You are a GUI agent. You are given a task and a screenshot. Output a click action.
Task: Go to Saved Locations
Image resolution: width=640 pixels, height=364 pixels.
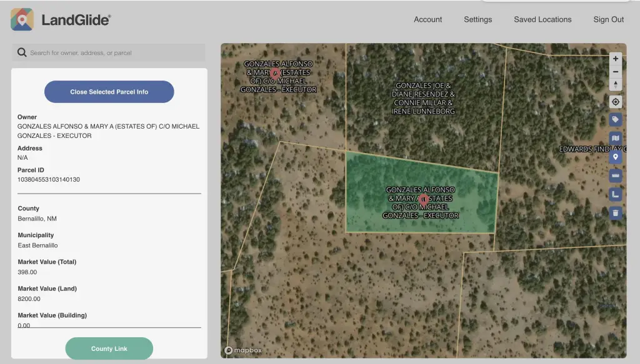coord(542,19)
